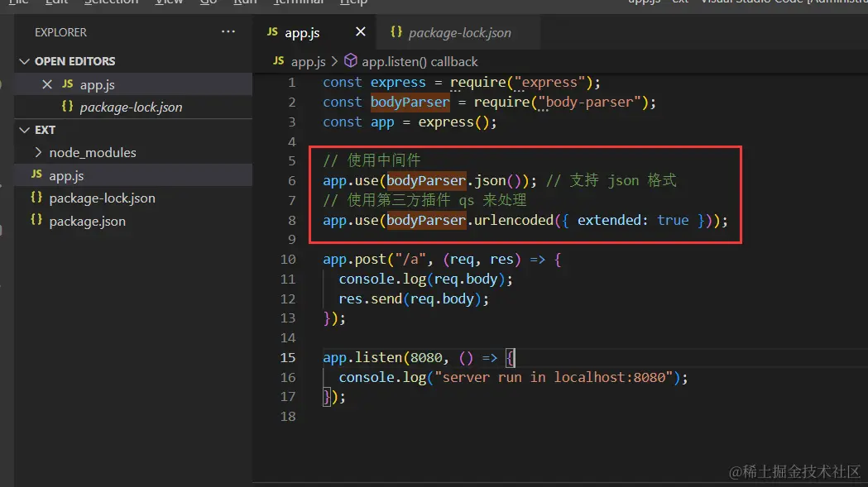The image size is (868, 487).
Task: Close app.js in Open Editors list
Action: pyautogui.click(x=47, y=84)
